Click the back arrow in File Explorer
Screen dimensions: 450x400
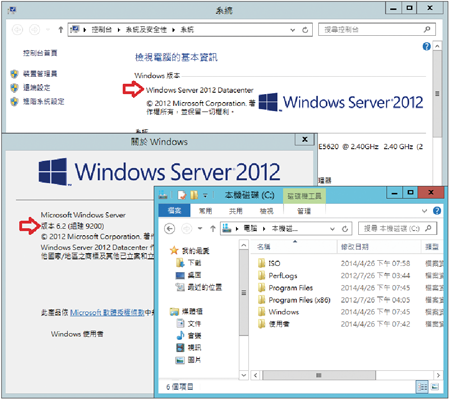click(170, 229)
